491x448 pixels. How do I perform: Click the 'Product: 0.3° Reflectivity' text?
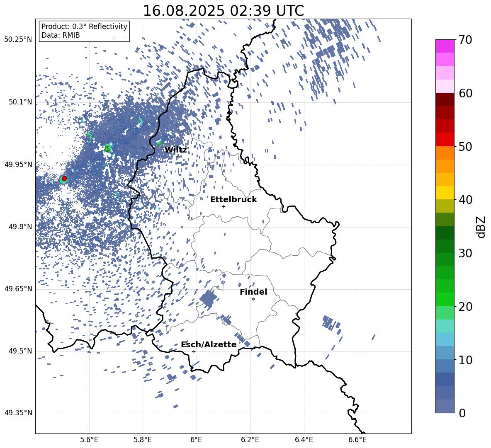coord(84,27)
